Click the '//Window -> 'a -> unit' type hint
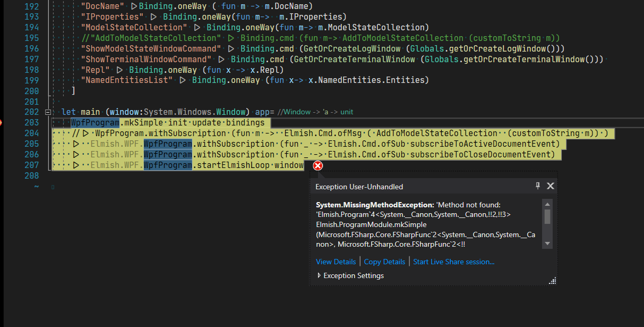 (x=315, y=112)
